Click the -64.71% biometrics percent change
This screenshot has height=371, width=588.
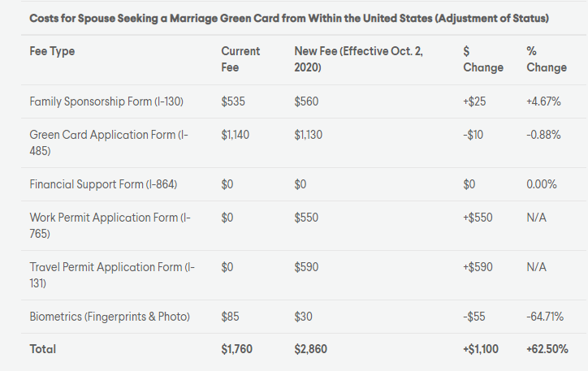pos(545,317)
